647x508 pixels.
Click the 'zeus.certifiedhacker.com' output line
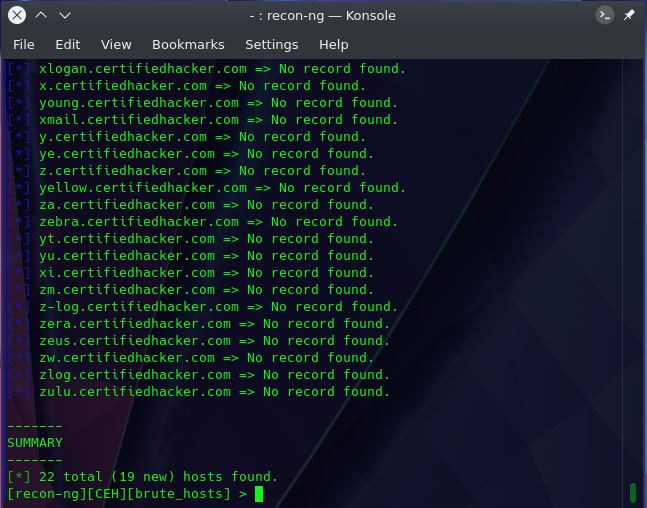[x=198, y=340]
